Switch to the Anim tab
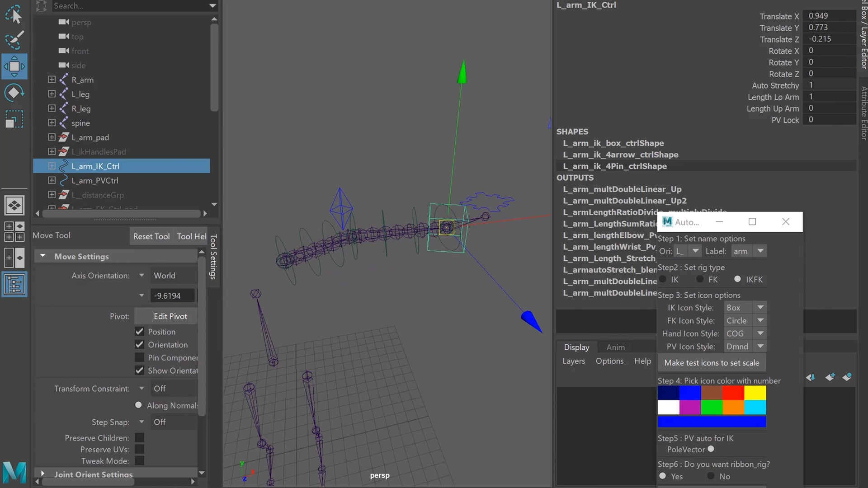The width and height of the screenshot is (868, 488). point(615,347)
